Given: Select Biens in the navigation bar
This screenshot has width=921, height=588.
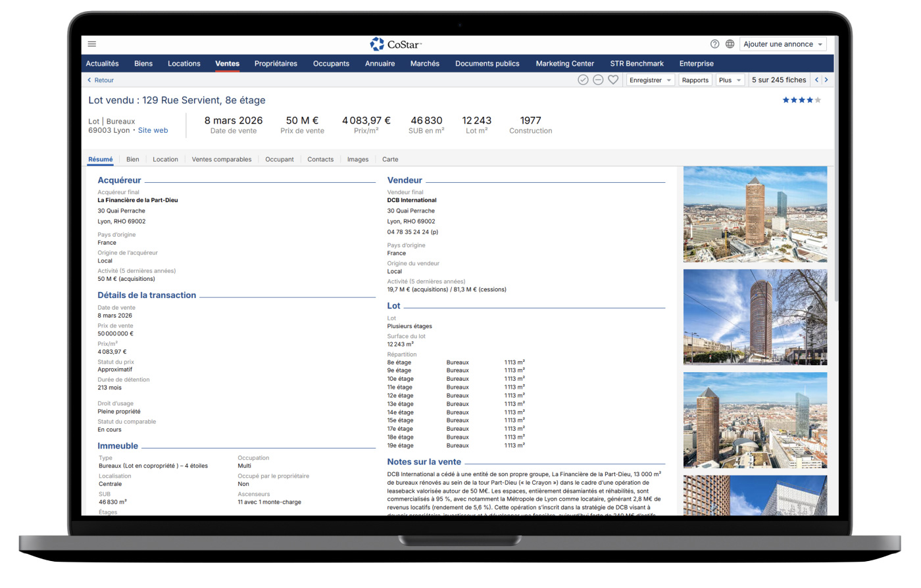Looking at the screenshot, I should pos(143,64).
